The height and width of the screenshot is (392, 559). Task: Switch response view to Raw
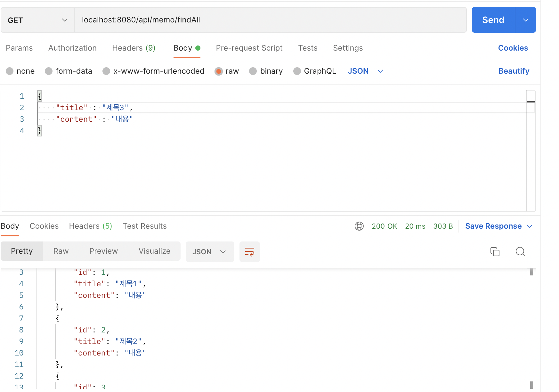(x=61, y=251)
